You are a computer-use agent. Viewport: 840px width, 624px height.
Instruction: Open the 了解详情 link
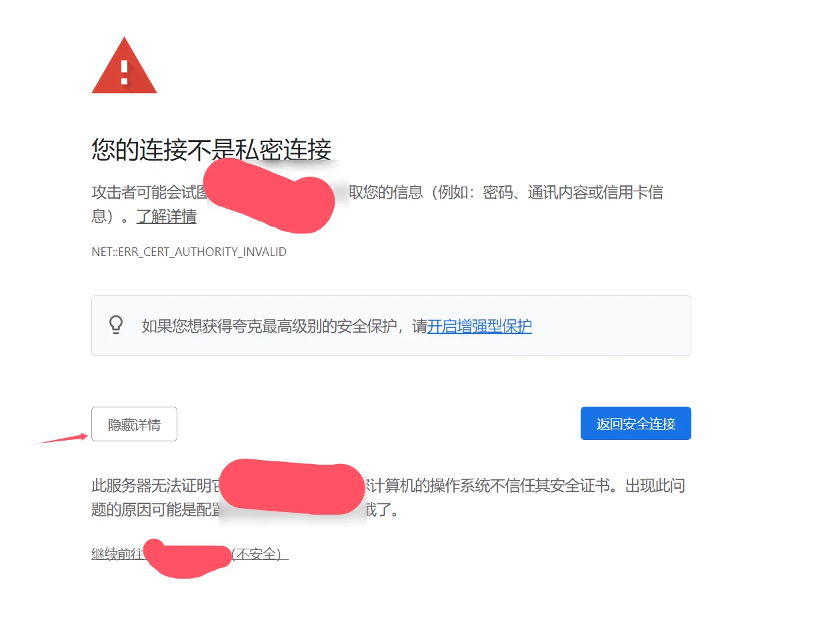167,217
